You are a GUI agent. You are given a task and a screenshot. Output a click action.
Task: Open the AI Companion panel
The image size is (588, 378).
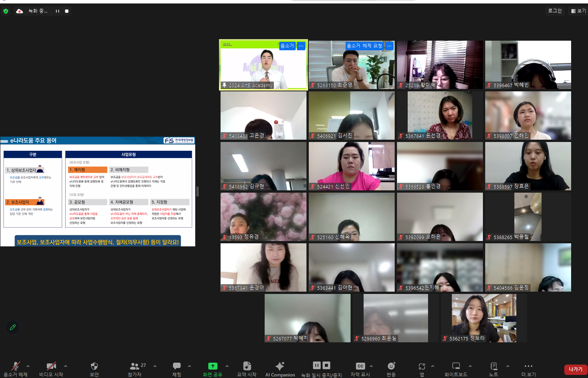point(280,369)
